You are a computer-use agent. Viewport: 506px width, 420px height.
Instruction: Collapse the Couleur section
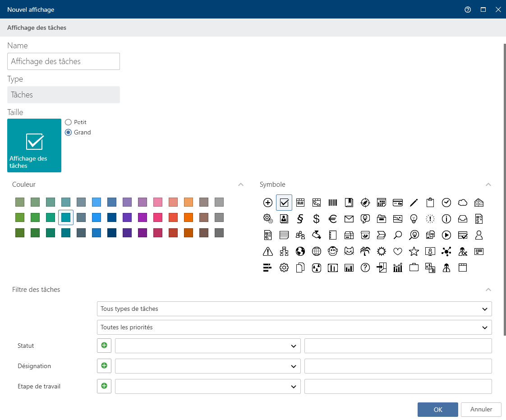point(241,185)
